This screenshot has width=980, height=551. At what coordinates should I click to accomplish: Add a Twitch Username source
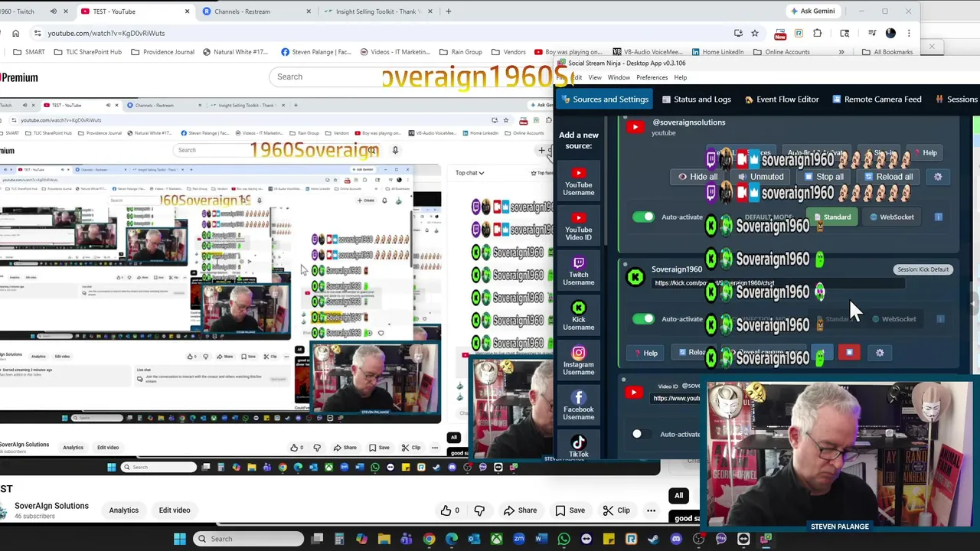click(579, 271)
